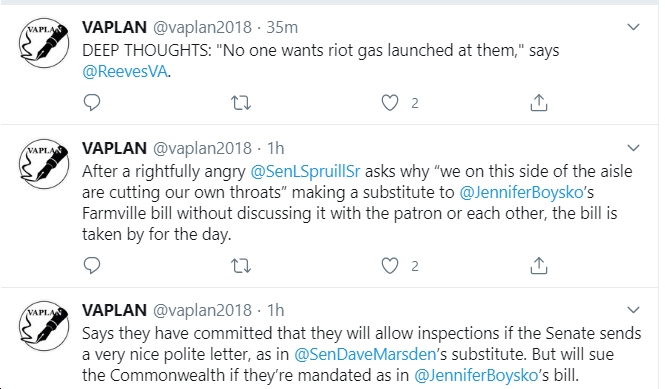Share the riot gas tweet

tap(539, 103)
